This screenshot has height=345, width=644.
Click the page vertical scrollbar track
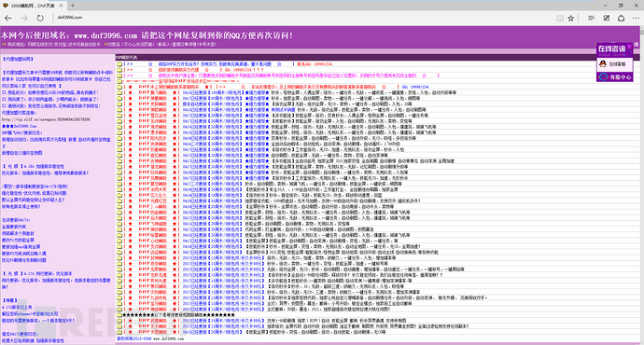(x=641, y=185)
